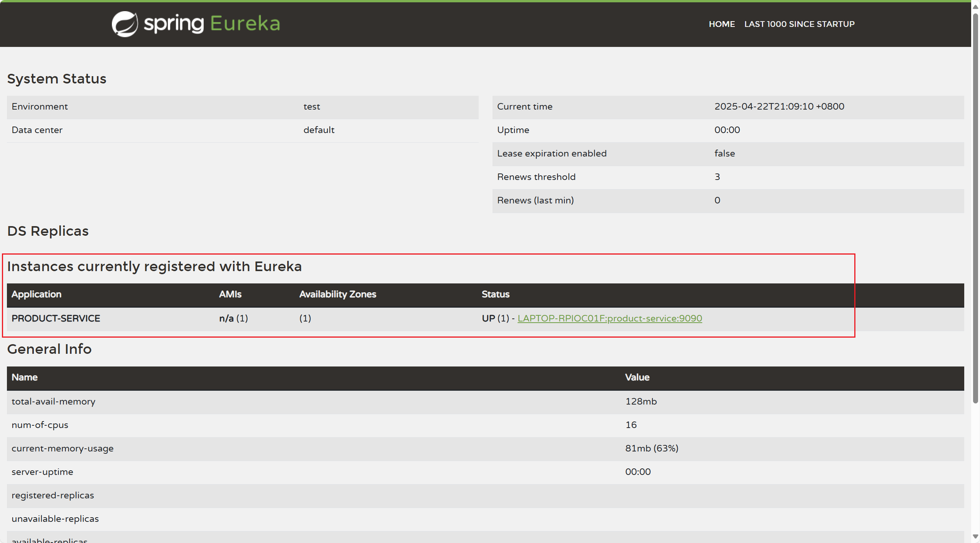980x543 pixels.
Task: Click the scrollbar down arrow
Action: [x=975, y=536]
